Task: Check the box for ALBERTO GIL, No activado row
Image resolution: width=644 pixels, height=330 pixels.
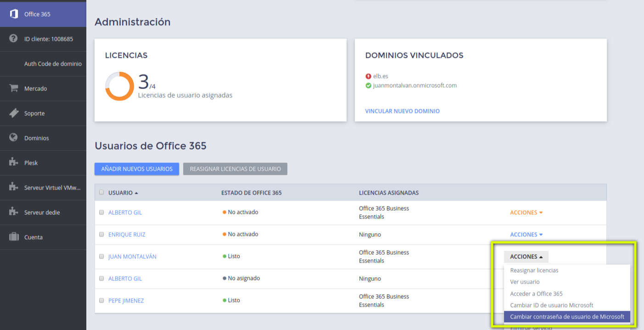Action: (101, 213)
